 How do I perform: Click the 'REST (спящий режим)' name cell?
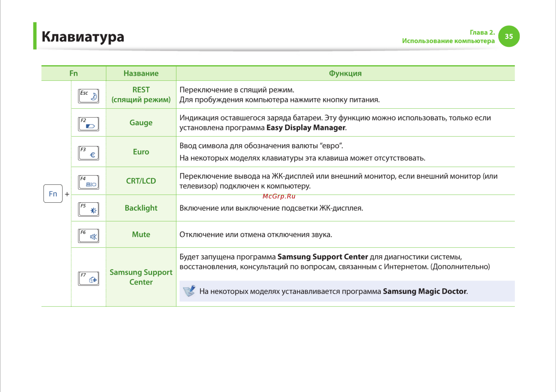click(141, 95)
